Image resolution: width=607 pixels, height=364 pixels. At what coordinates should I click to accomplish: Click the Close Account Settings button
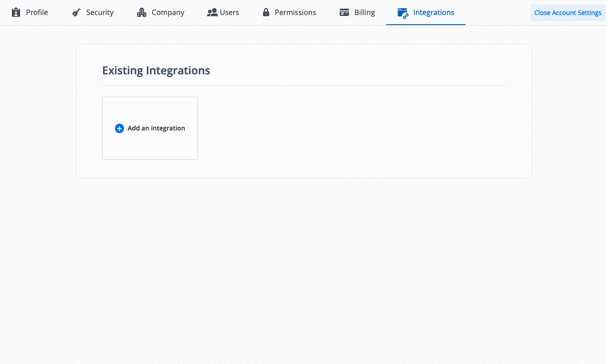pyautogui.click(x=567, y=12)
